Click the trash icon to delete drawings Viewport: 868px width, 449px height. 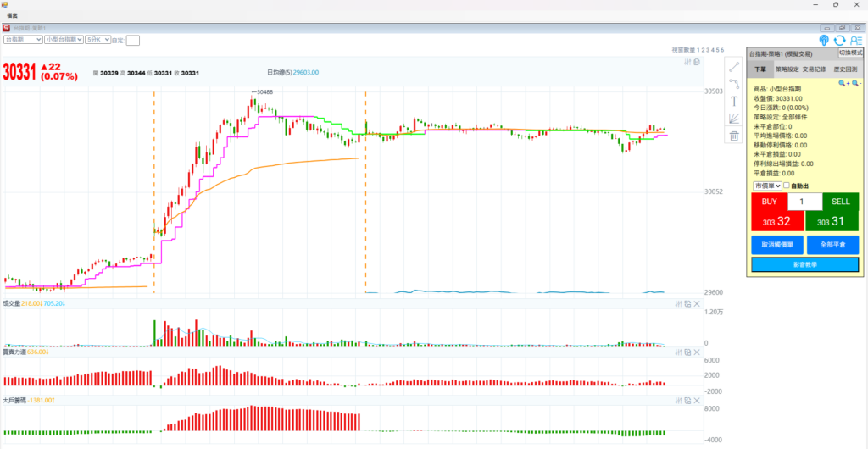(x=734, y=136)
